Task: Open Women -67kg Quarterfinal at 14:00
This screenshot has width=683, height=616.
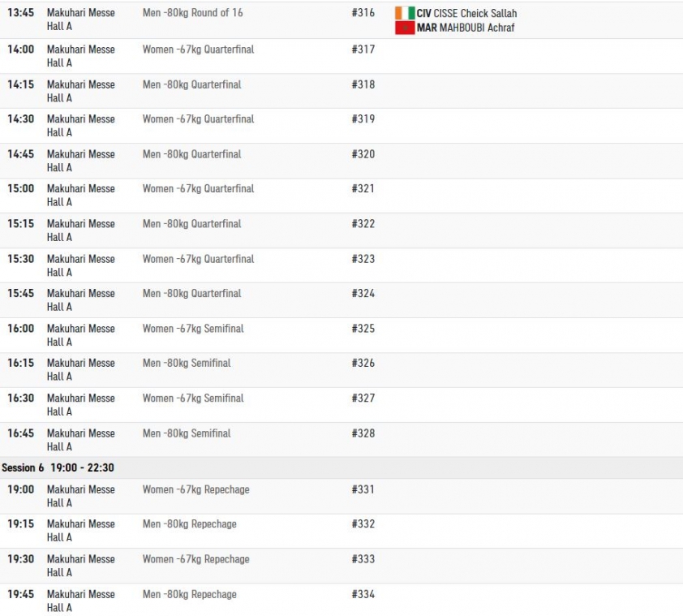Action: point(198,50)
